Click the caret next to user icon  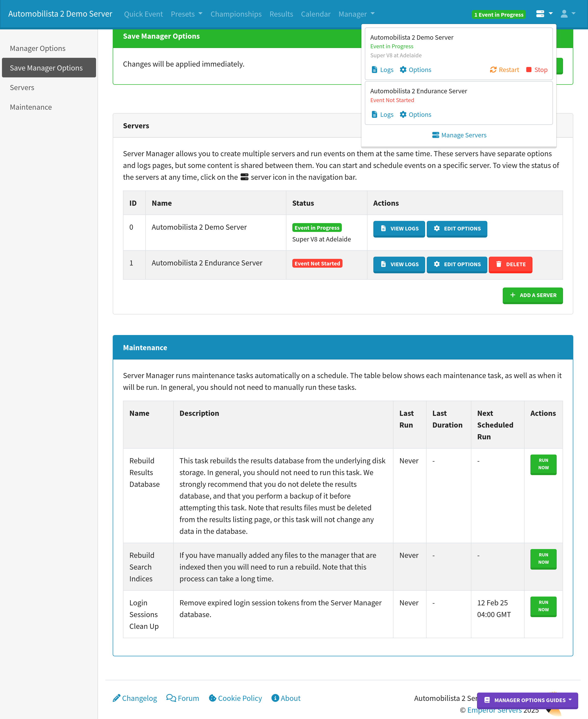coord(574,13)
